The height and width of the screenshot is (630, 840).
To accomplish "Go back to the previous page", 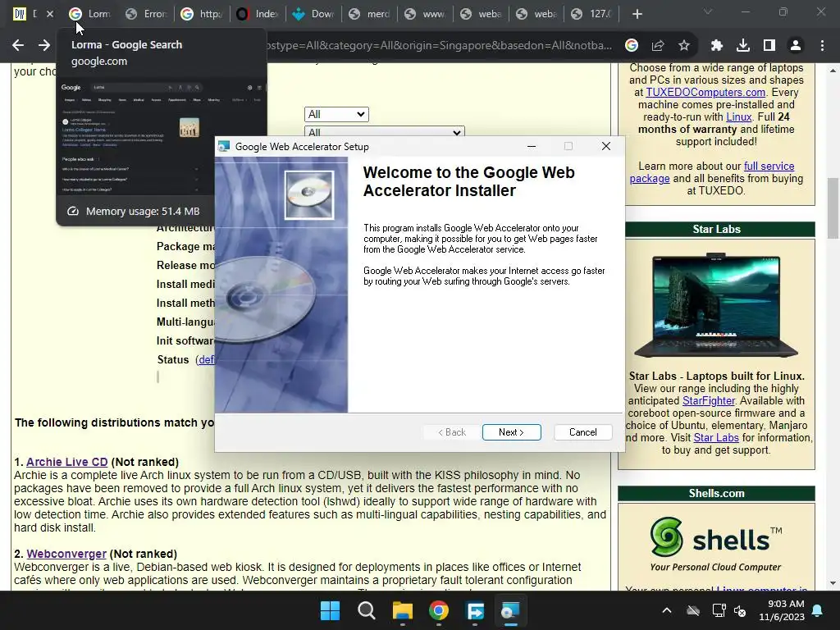I will click(x=18, y=46).
